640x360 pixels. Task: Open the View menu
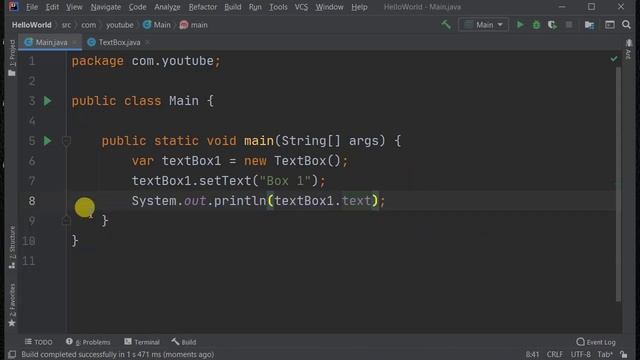[x=74, y=7]
